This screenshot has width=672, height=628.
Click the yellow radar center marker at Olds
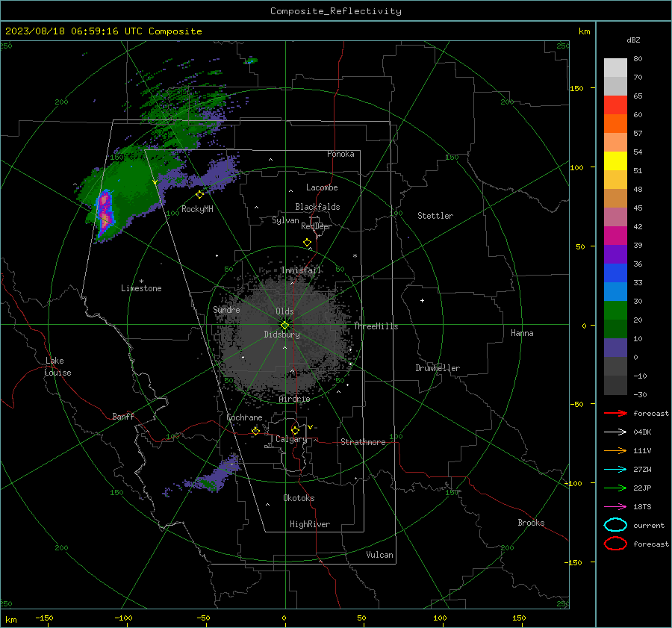284,326
